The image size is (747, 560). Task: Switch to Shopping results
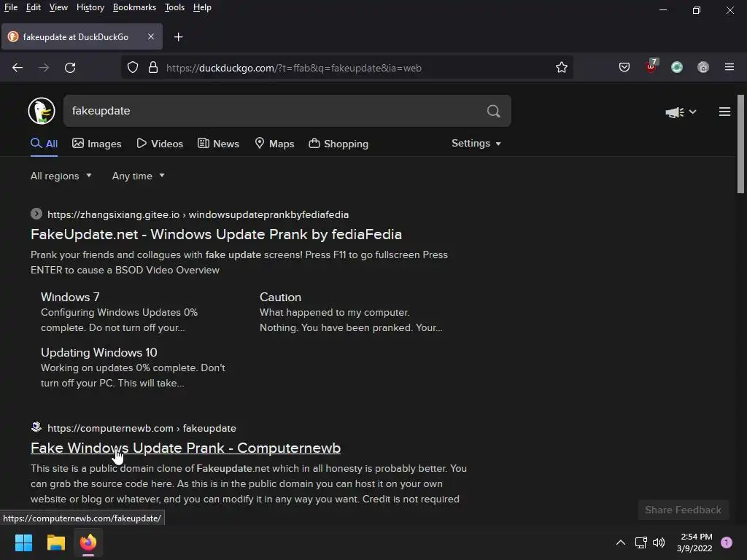pos(338,144)
